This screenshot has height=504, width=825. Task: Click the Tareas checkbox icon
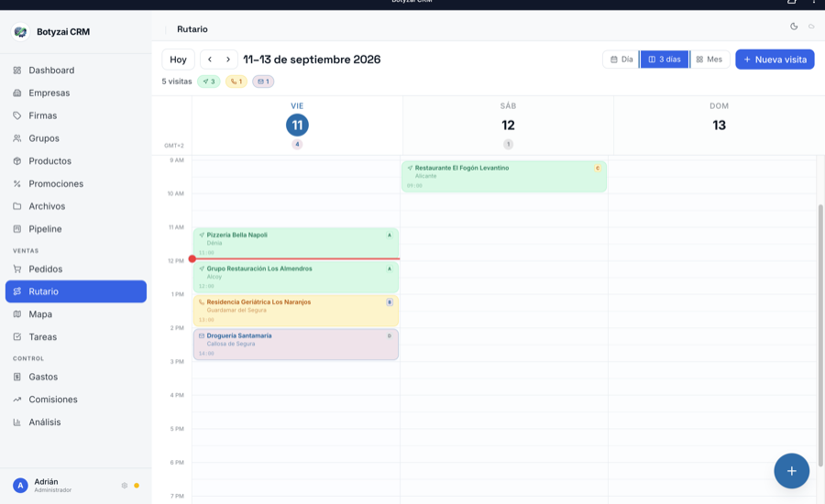17,336
